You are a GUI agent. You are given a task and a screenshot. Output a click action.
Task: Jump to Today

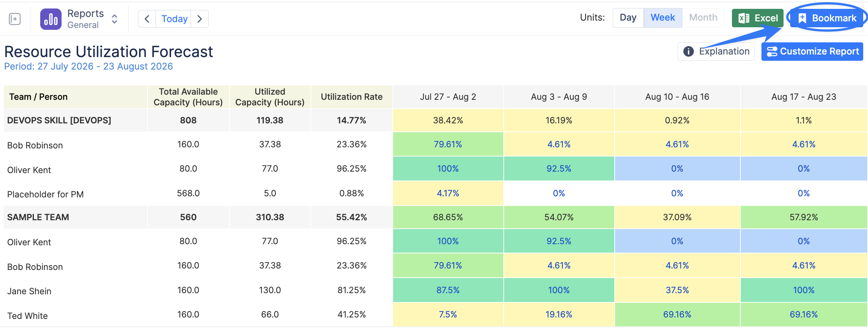[174, 19]
